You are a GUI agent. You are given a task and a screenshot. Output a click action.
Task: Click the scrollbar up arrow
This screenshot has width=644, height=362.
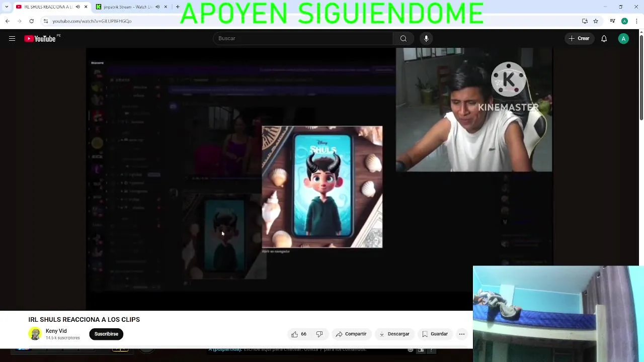(641, 33)
